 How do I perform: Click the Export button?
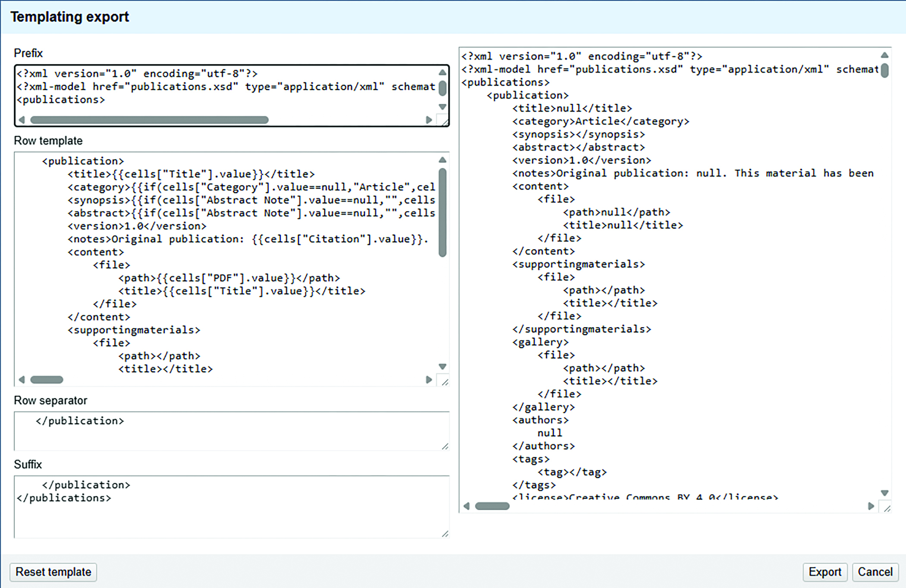[824, 572]
